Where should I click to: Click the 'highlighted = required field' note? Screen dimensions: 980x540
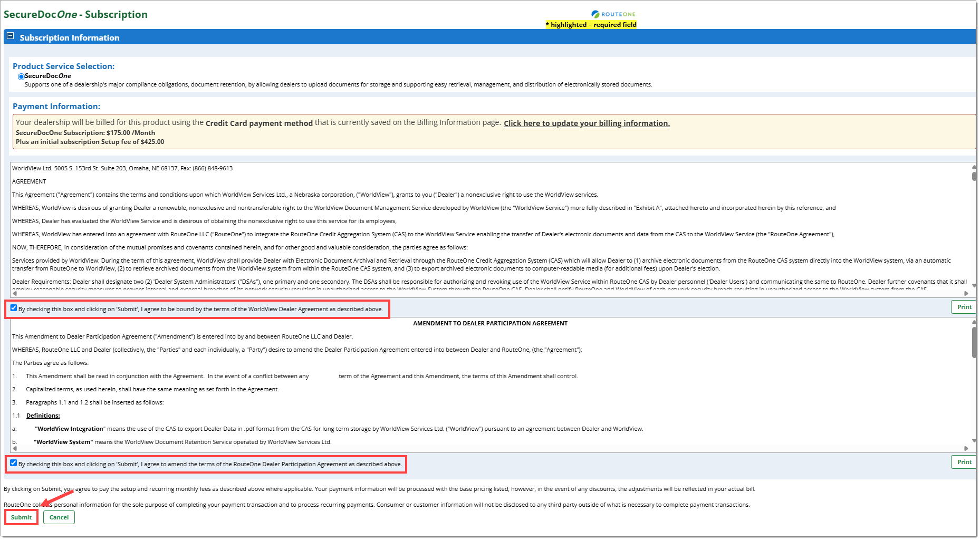[591, 25]
